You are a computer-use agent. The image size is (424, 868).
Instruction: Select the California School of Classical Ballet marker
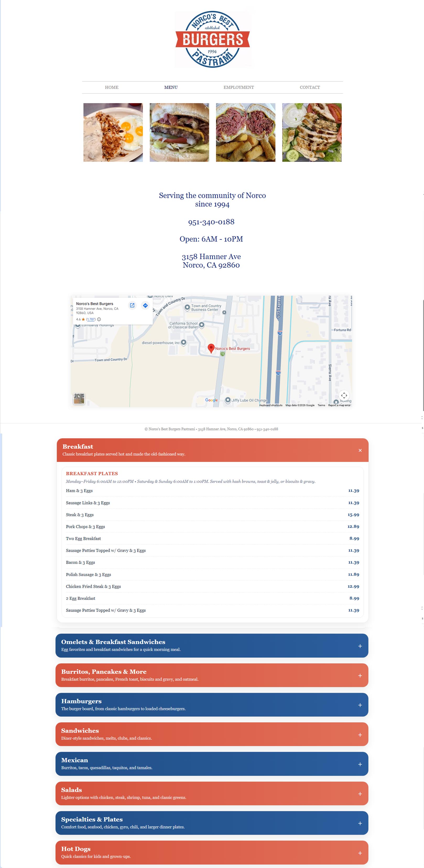coord(202,325)
